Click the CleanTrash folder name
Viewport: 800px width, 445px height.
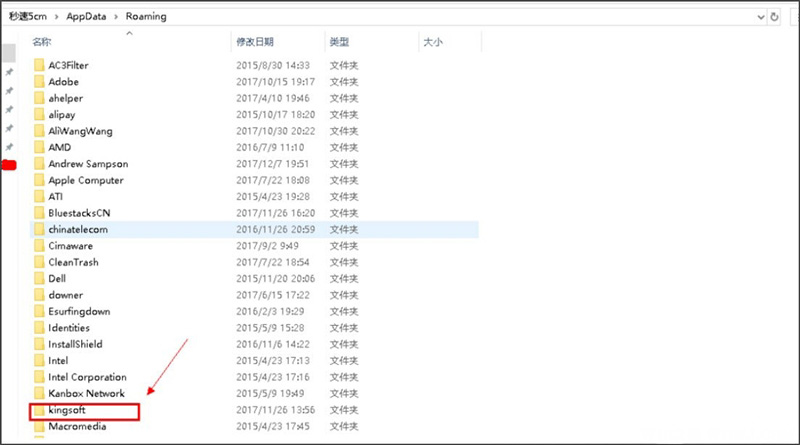(x=73, y=262)
